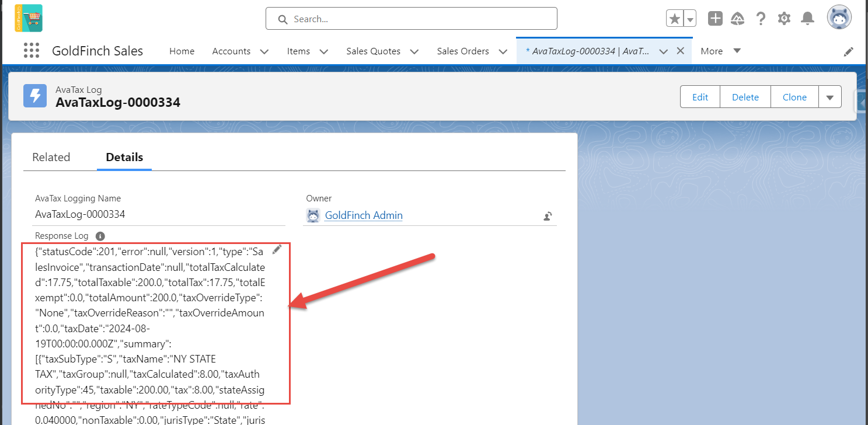Open the Accounts tab
868x425 pixels.
coord(231,51)
